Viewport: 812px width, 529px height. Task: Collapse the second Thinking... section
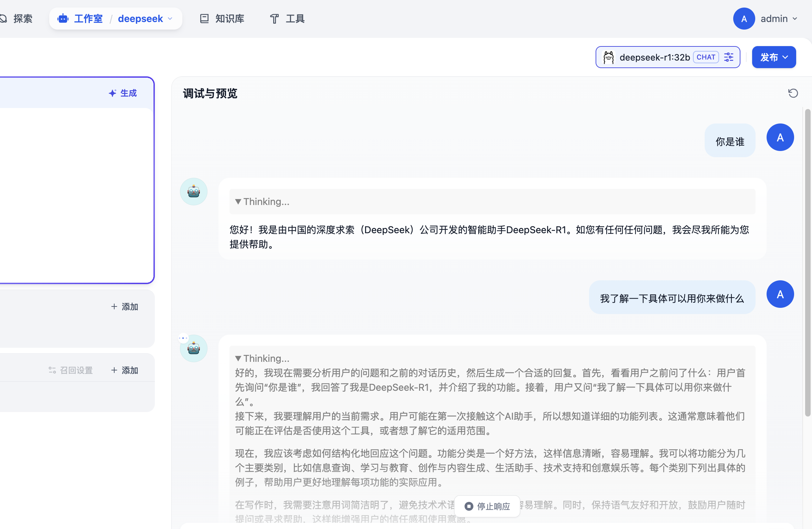click(x=262, y=358)
